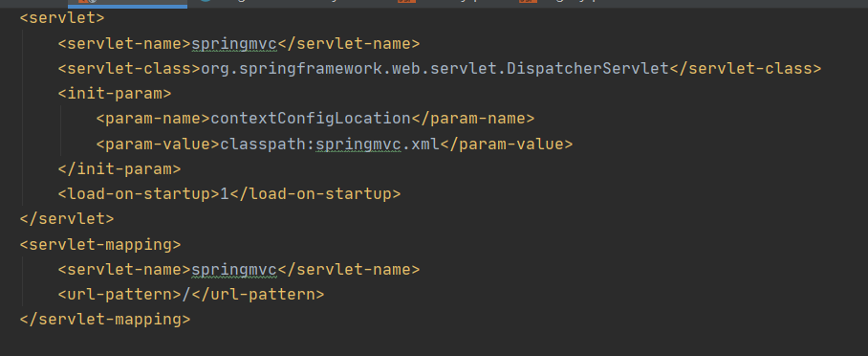
Task: Click the load-on-startup value 1
Action: click(x=225, y=194)
